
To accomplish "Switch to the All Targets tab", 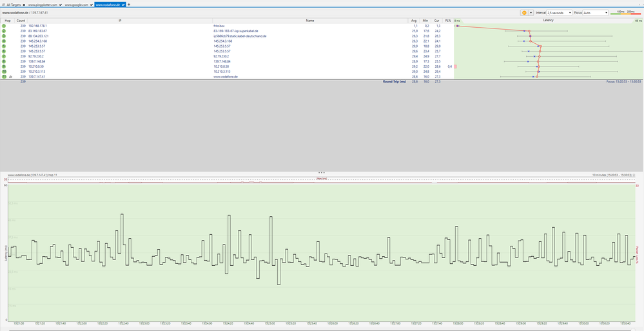I will [14, 5].
